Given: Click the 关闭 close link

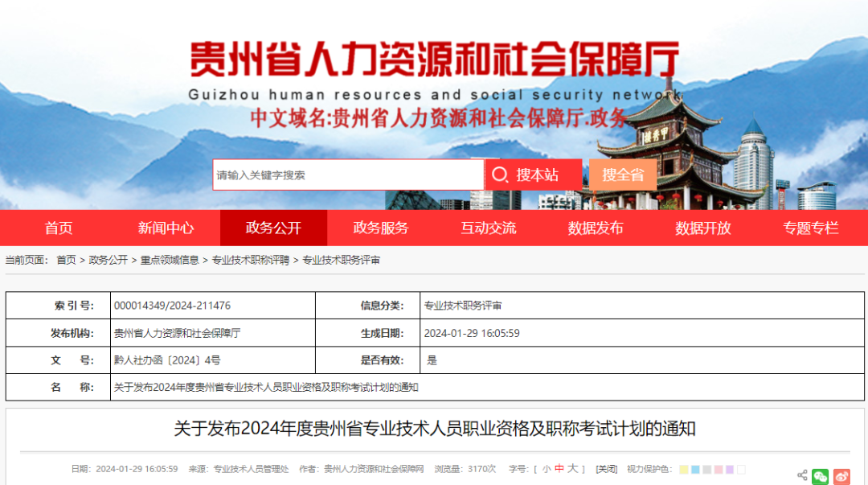Looking at the screenshot, I should point(606,470).
